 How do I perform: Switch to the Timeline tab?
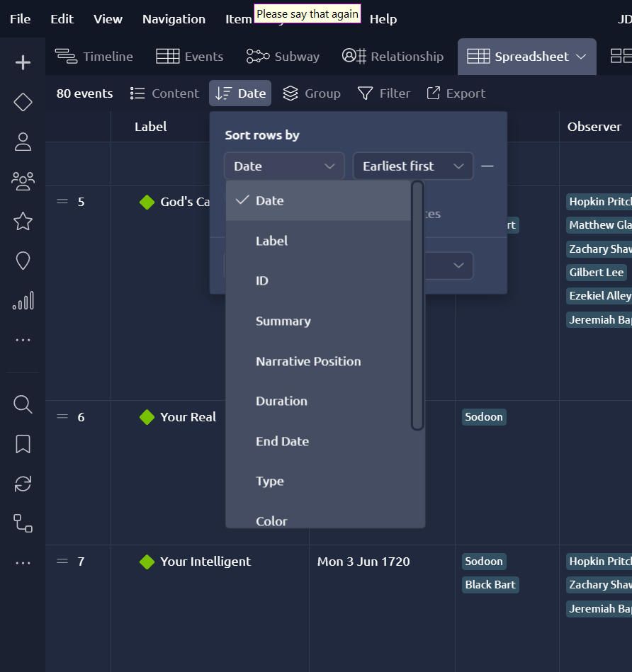tap(94, 57)
